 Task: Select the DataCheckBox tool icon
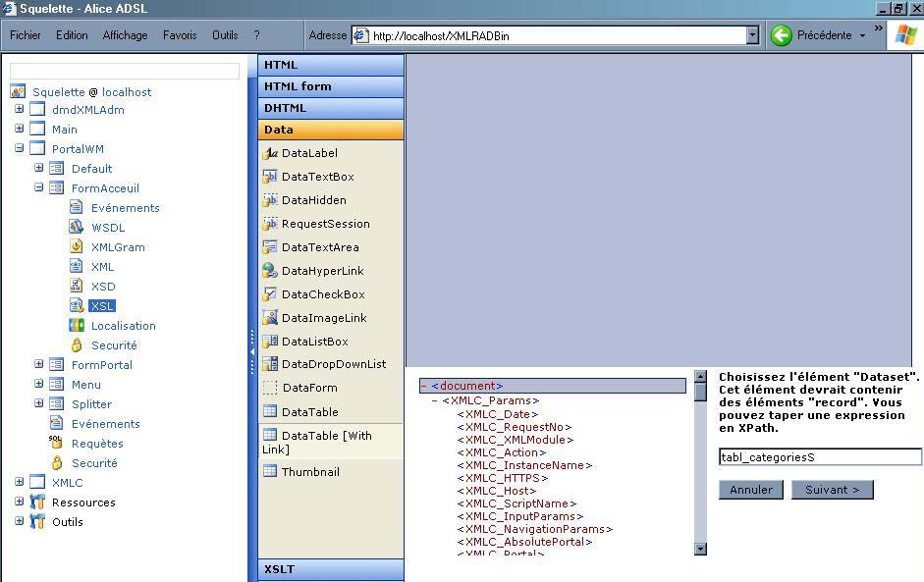(270, 294)
